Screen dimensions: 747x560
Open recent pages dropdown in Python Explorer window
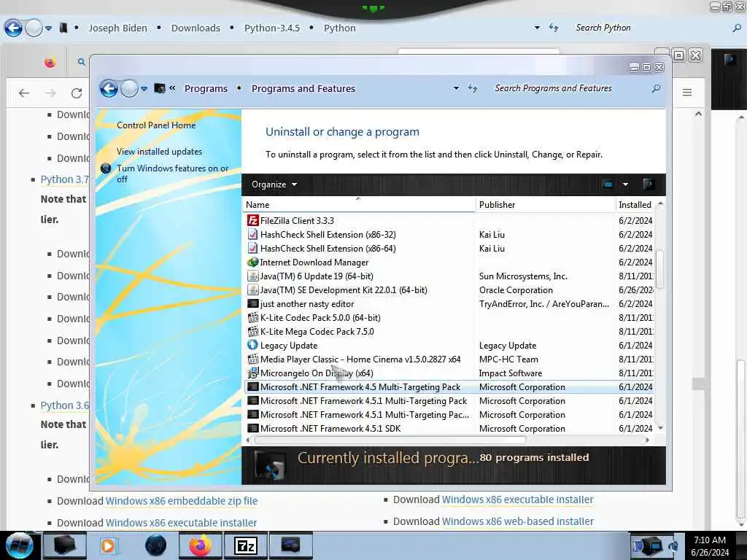tap(48, 28)
